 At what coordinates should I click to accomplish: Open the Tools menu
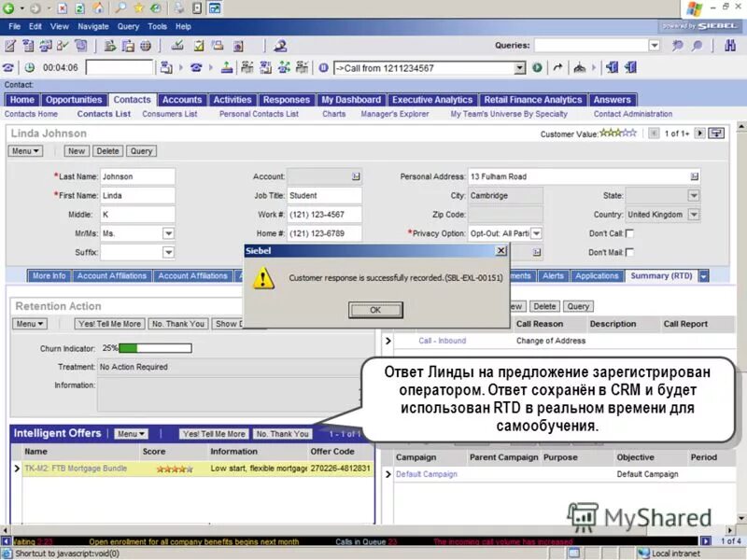(x=157, y=27)
